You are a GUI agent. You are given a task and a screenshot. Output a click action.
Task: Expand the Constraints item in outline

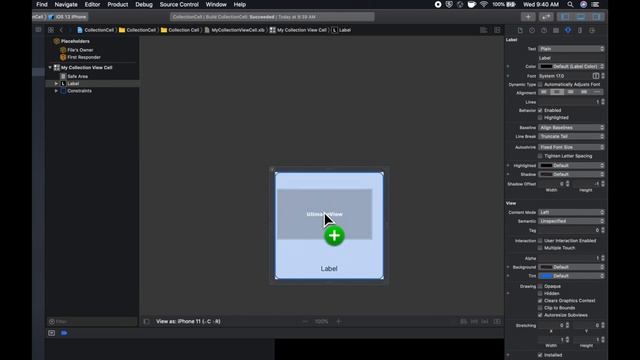tap(56, 91)
